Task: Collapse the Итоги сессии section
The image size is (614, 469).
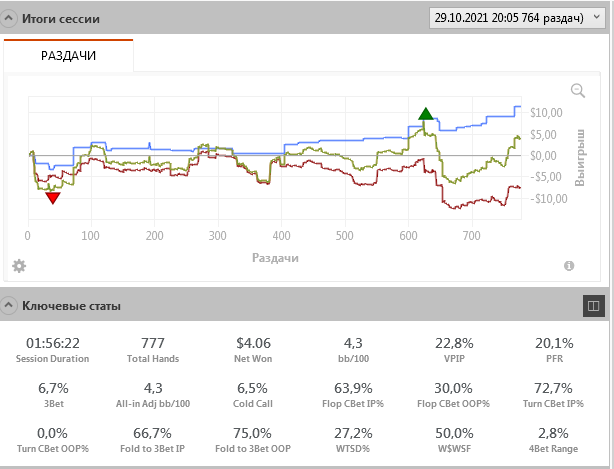Action: pos(10,19)
